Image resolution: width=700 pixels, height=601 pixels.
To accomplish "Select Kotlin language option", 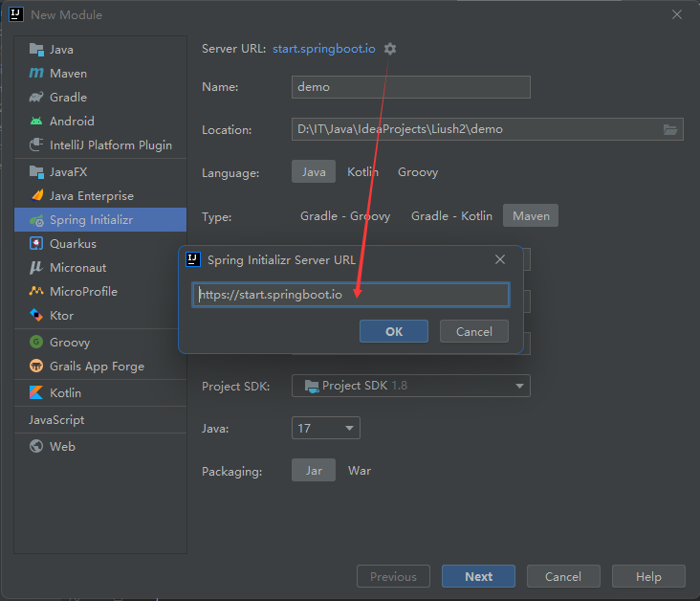I will click(363, 172).
